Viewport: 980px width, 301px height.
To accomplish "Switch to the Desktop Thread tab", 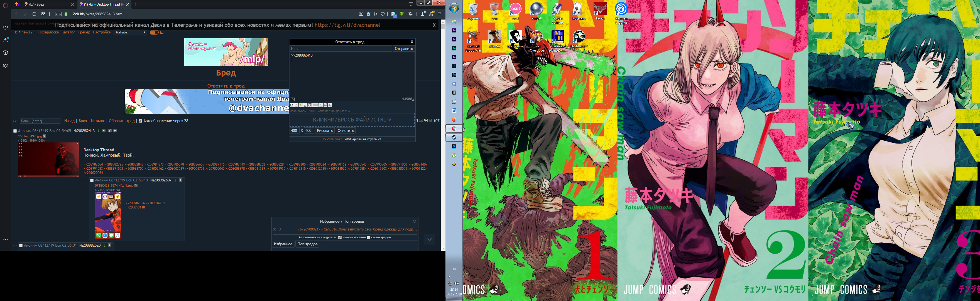I will [x=104, y=4].
